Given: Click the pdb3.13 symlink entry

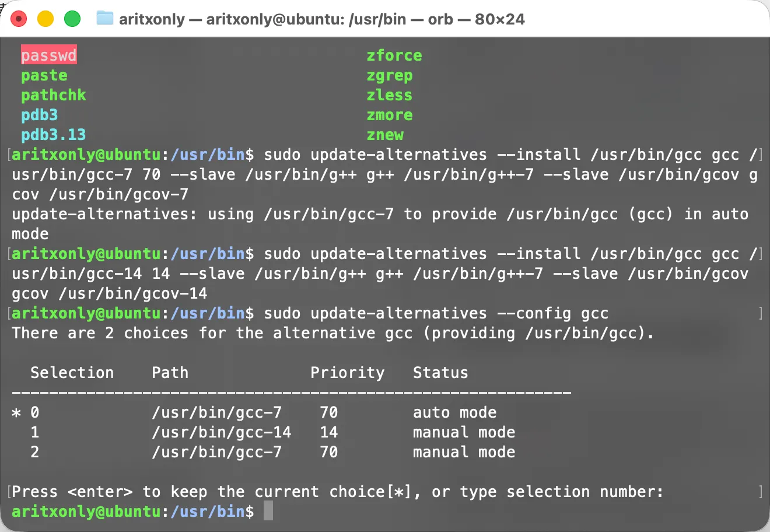Looking at the screenshot, I should [x=54, y=135].
